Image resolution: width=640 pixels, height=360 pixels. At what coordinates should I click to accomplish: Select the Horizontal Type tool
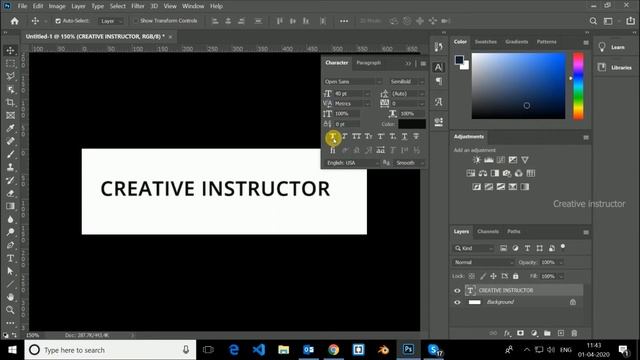10,258
